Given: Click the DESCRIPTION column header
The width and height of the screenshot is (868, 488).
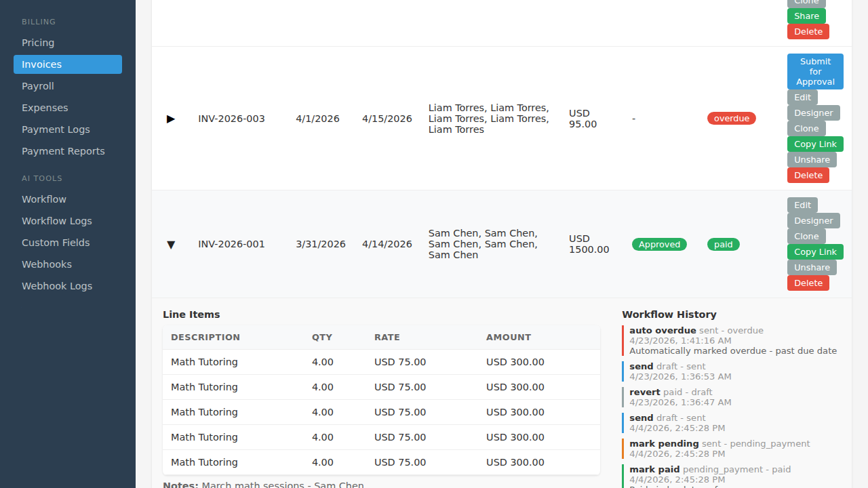Looking at the screenshot, I should coord(205,338).
